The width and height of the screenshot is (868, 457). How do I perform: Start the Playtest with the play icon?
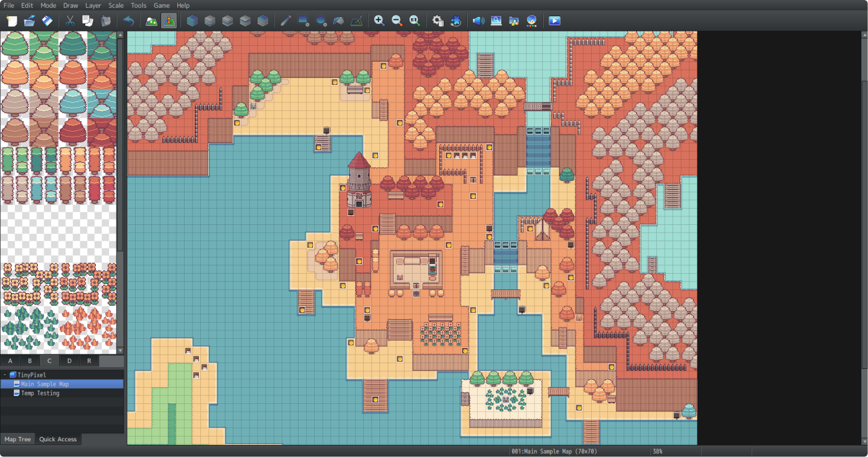click(555, 21)
